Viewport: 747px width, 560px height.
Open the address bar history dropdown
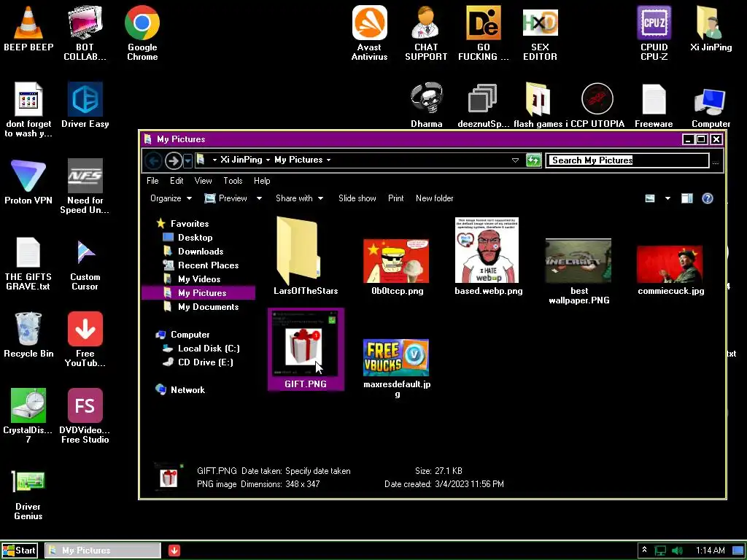pos(515,160)
